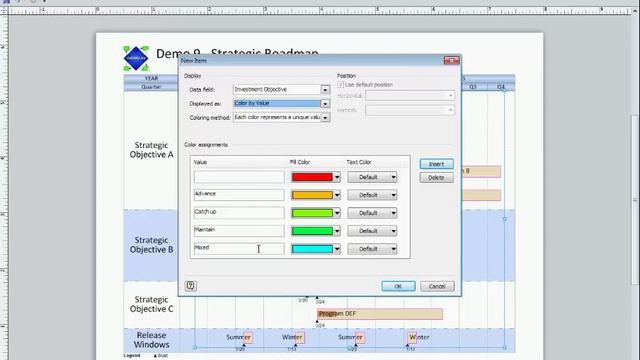Click the empty first Value field
Screen dimensions: 640x360
click(x=239, y=177)
